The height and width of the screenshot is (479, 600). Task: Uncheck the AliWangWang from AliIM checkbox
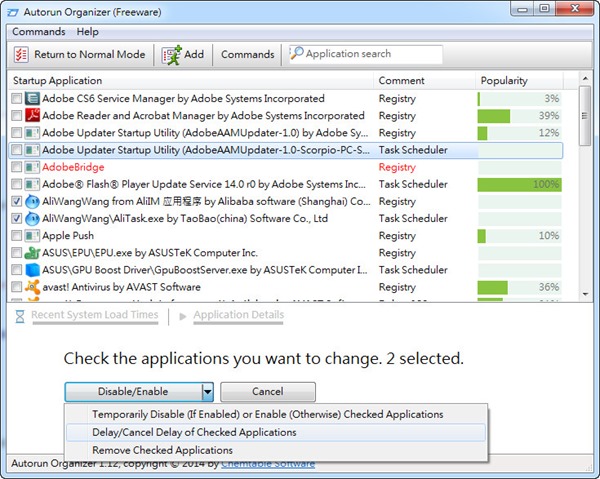click(x=16, y=201)
